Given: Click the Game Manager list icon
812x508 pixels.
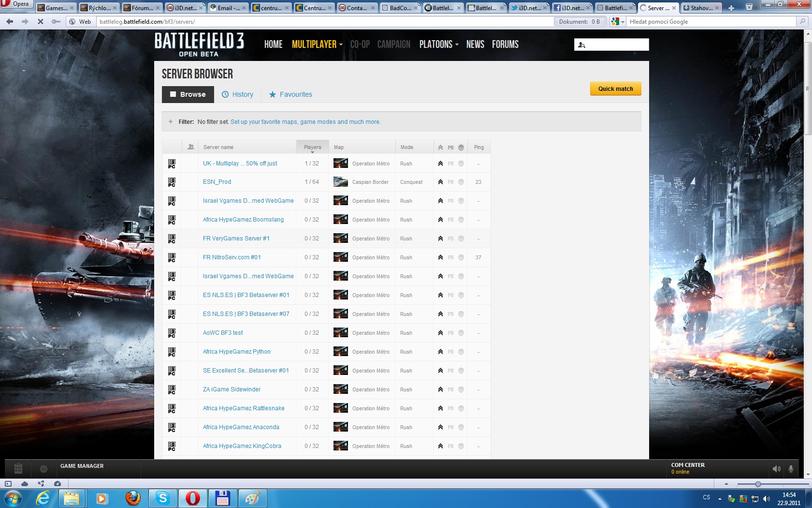Looking at the screenshot, I should (x=18, y=468).
